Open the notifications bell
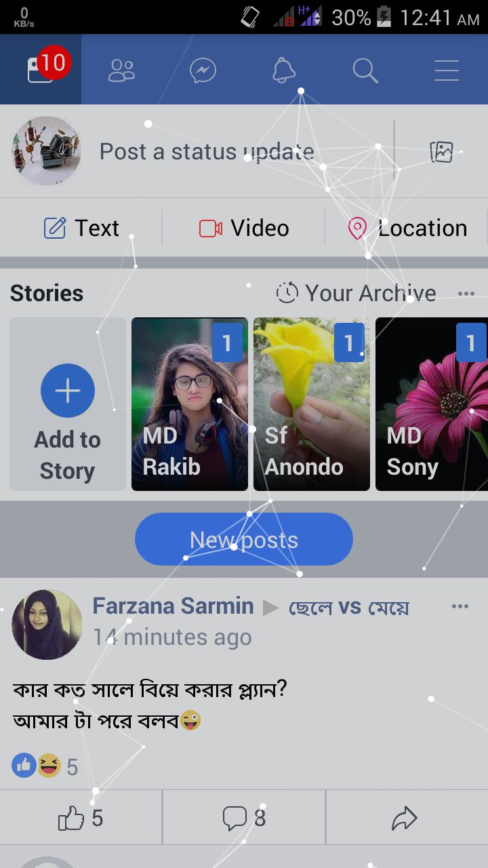 [284, 71]
